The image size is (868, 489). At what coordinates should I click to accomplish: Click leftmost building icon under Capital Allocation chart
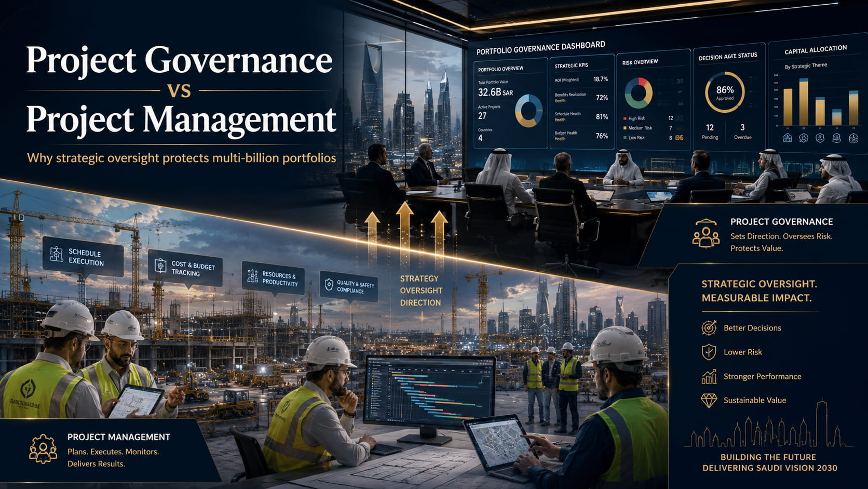pos(788,138)
